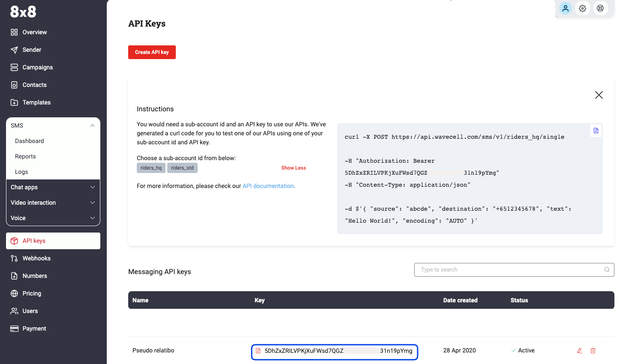Select the riders_hq sub-account chip
Screen dimensions: 623x364
151,168
